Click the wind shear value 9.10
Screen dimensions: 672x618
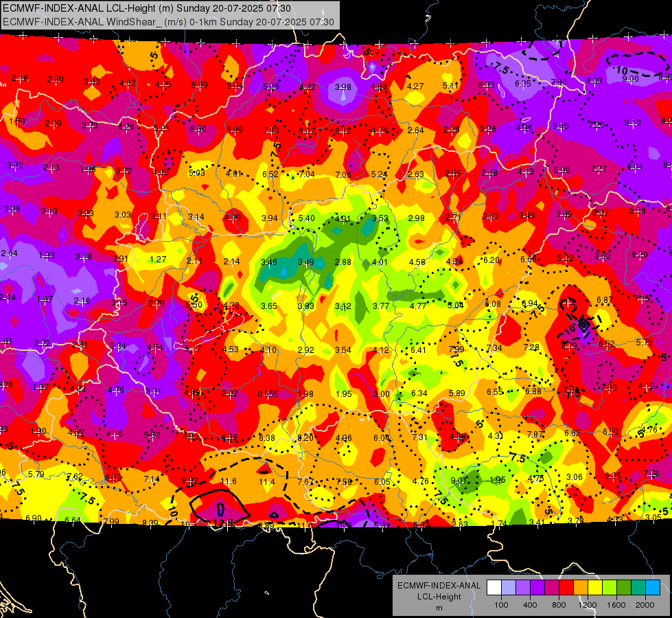(633, 123)
